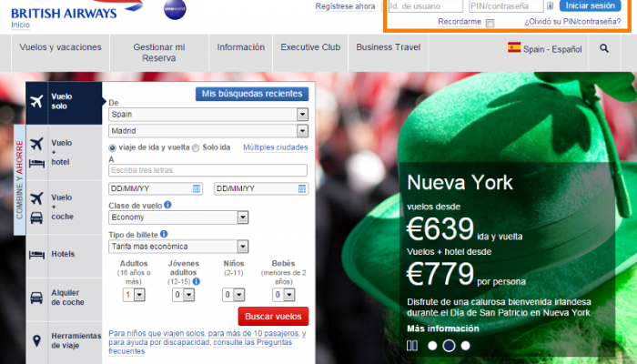Click the Más información link

click(x=443, y=329)
